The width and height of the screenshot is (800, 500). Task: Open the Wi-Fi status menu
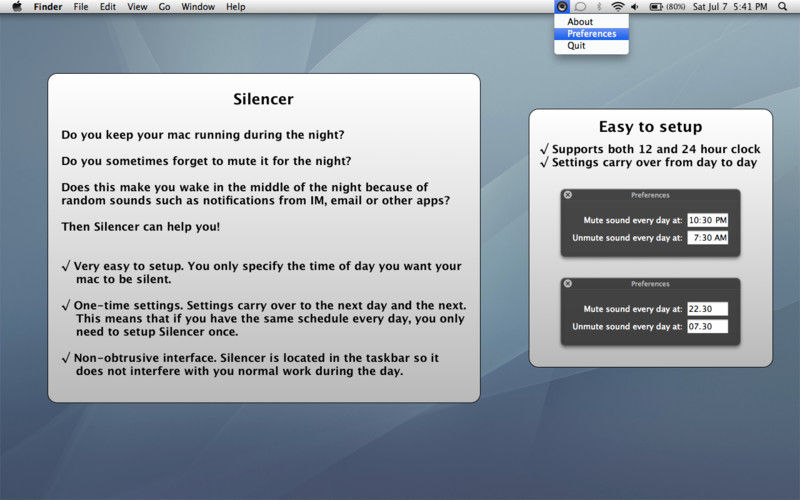click(617, 7)
